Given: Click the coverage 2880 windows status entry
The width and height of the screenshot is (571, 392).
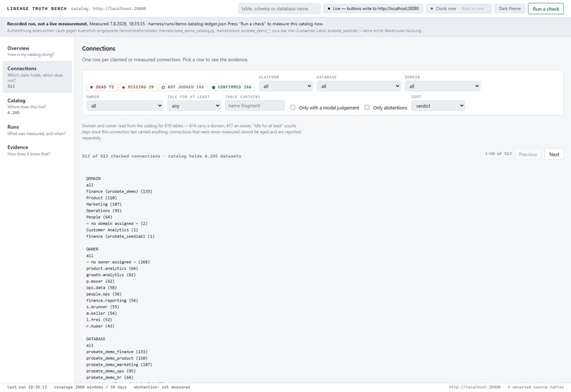Looking at the screenshot, I should pos(90,387).
